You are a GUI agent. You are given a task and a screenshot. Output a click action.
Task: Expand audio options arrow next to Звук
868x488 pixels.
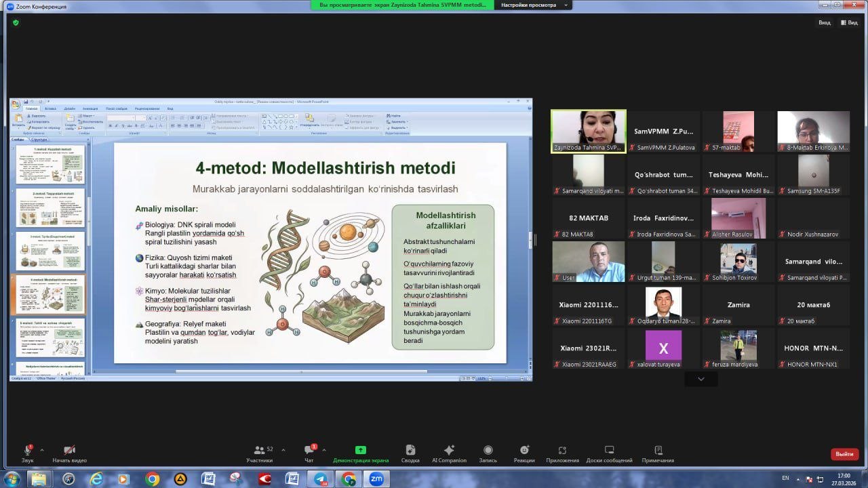point(42,449)
